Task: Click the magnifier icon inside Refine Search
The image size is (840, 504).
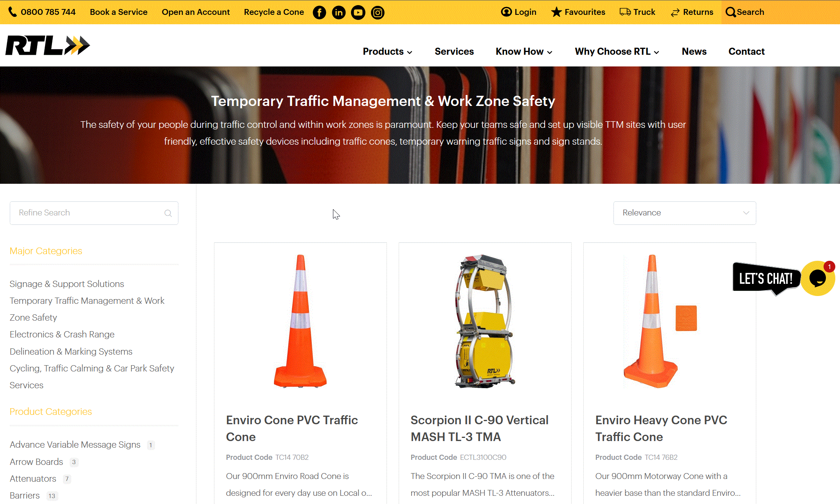Action: pyautogui.click(x=168, y=213)
